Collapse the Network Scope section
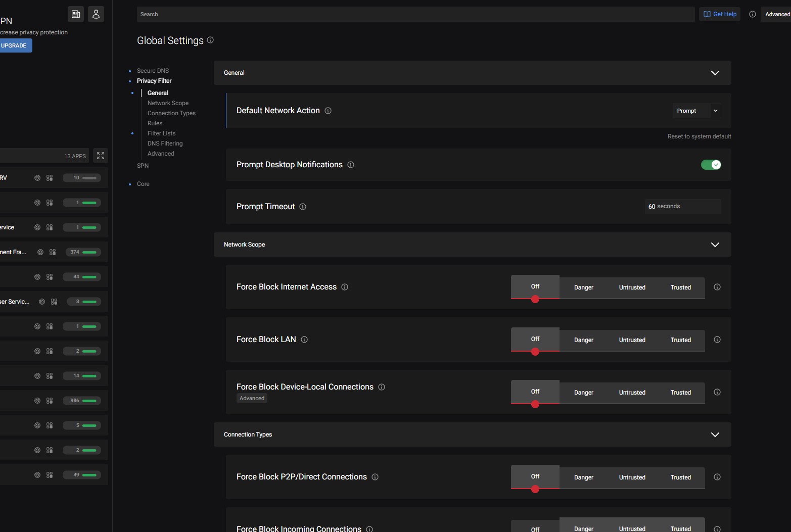The width and height of the screenshot is (791, 532). 715,245
